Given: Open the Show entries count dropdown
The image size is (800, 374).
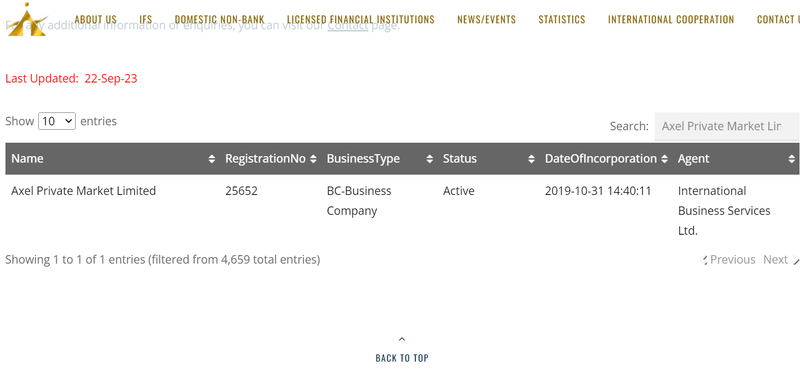Looking at the screenshot, I should pyautogui.click(x=57, y=121).
